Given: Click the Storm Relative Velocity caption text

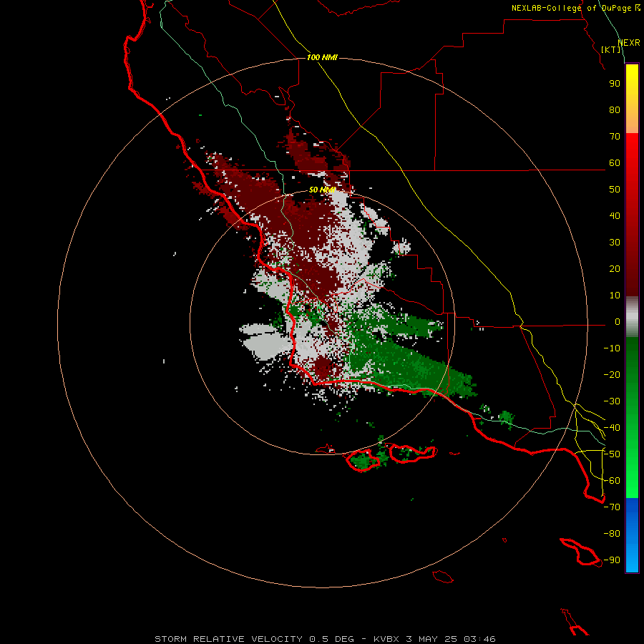Looking at the screenshot, I should click(x=325, y=639).
